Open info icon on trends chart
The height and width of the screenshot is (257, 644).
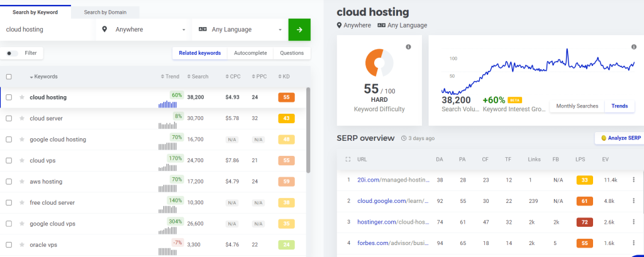634,46
